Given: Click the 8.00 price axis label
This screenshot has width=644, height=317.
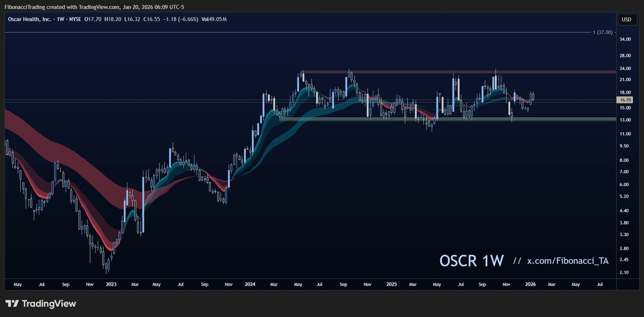Looking at the screenshot, I should (x=624, y=160).
